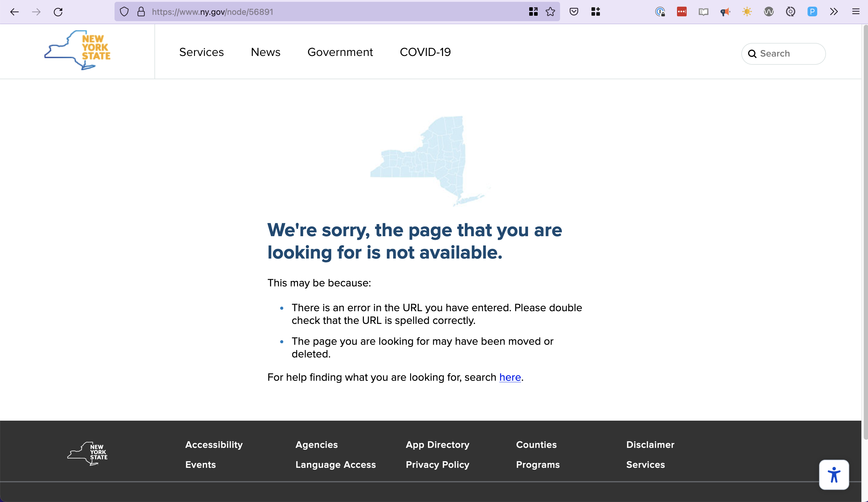
Task: Open the COVID-19 navigation item
Action: (x=425, y=52)
